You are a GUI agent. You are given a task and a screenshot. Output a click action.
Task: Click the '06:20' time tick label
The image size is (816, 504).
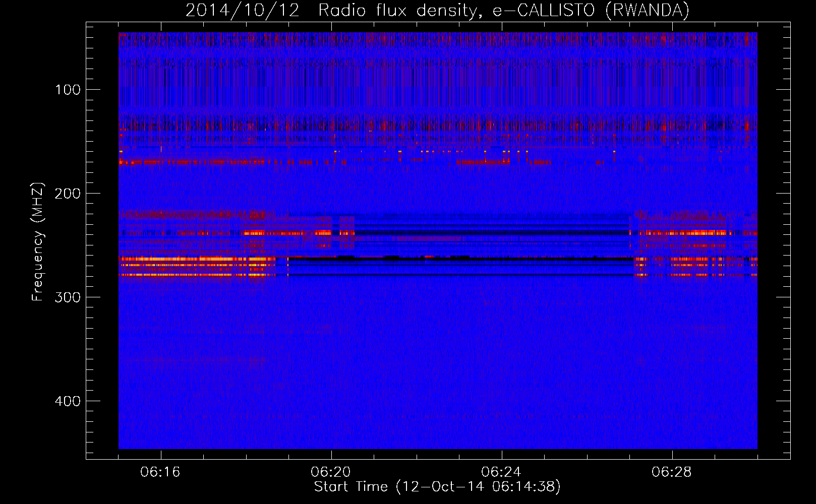coord(331,472)
